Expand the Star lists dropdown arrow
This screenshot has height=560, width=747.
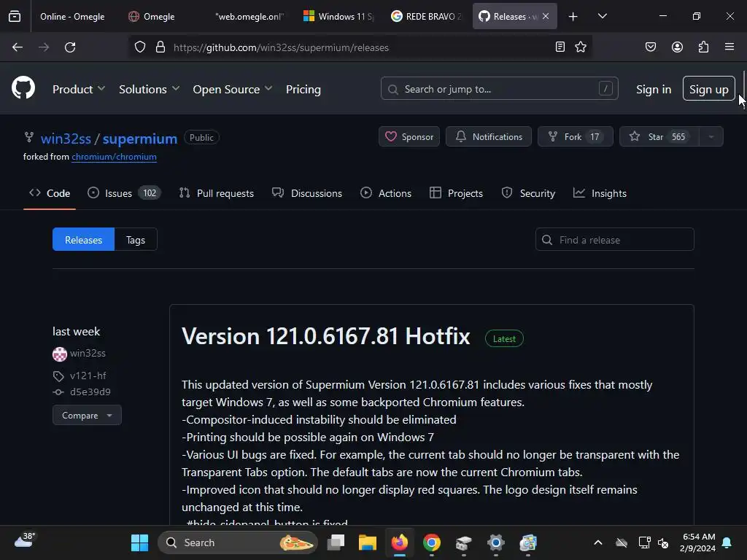click(711, 136)
